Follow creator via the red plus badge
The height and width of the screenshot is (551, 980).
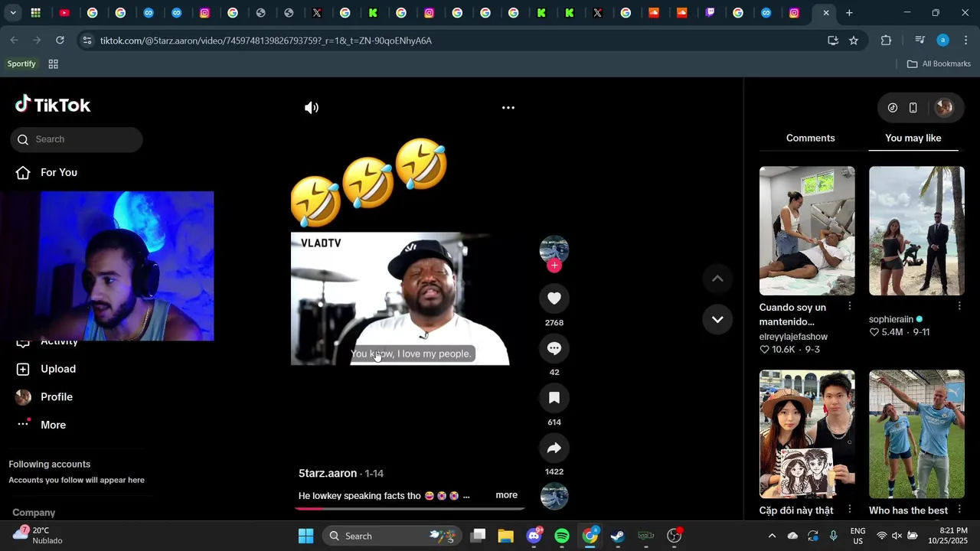554,266
